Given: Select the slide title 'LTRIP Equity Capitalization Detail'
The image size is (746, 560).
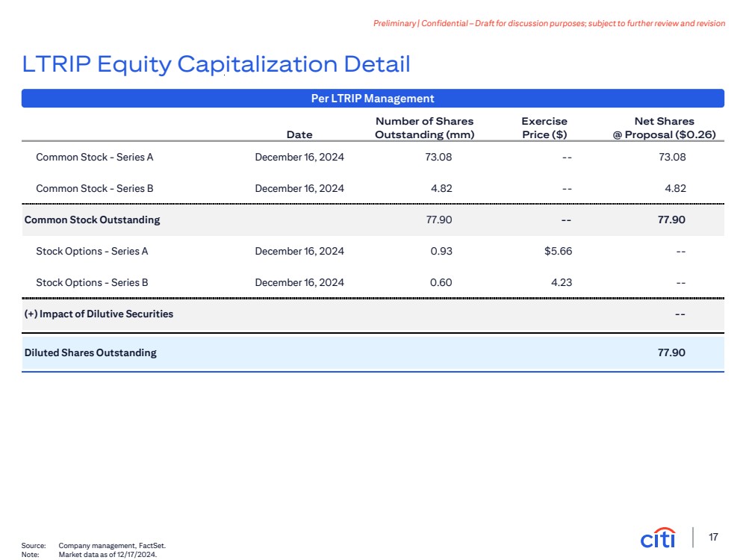Looking at the screenshot, I should tap(216, 64).
